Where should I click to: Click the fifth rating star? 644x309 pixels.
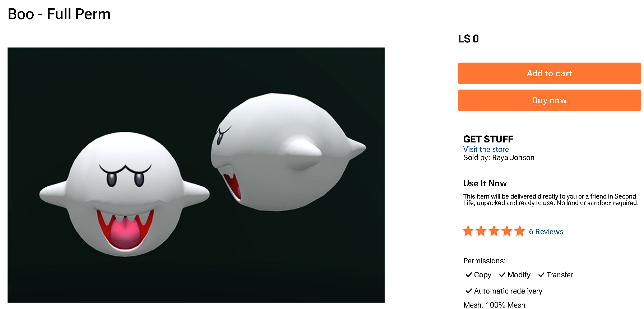[520, 231]
